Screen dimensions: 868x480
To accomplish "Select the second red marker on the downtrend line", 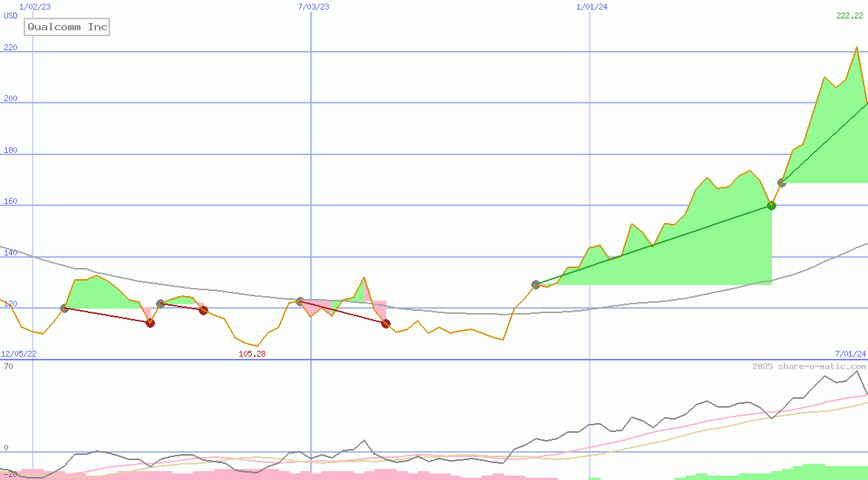I will click(x=204, y=310).
